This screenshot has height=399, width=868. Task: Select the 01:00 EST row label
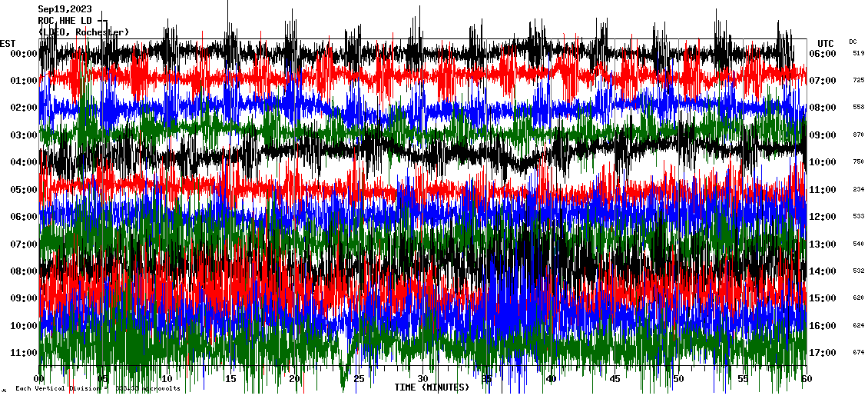24,81
